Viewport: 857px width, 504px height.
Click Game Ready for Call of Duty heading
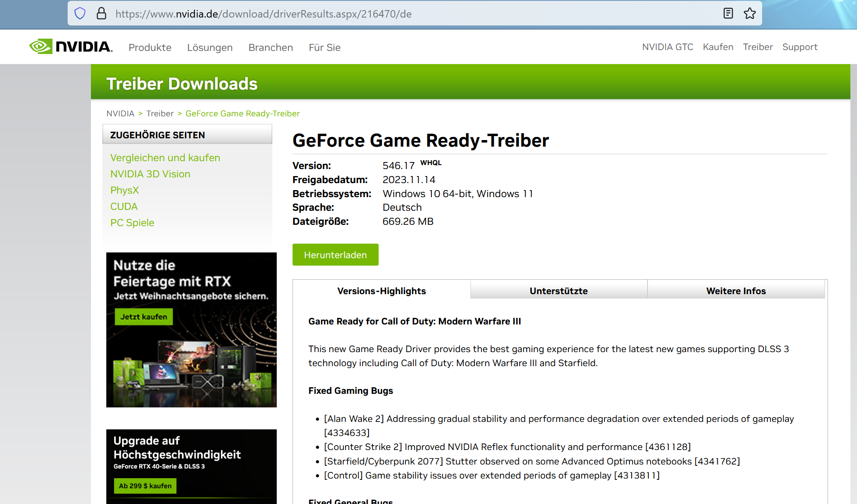click(x=415, y=321)
